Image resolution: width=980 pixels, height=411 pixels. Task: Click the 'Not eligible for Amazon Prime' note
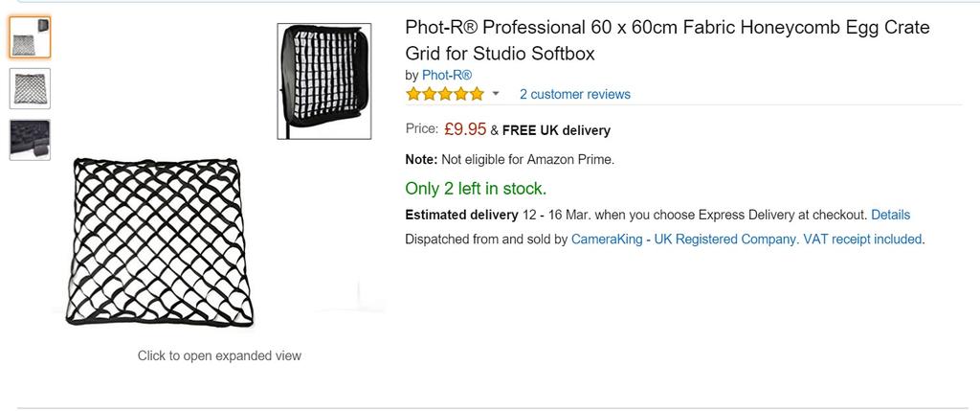click(x=526, y=159)
